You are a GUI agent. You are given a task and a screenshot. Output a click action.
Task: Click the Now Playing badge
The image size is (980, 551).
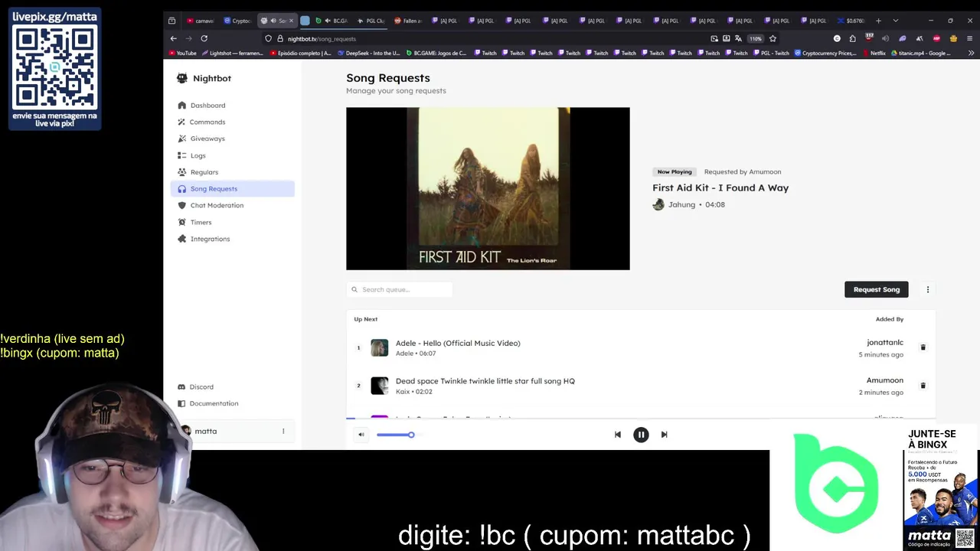[675, 172]
